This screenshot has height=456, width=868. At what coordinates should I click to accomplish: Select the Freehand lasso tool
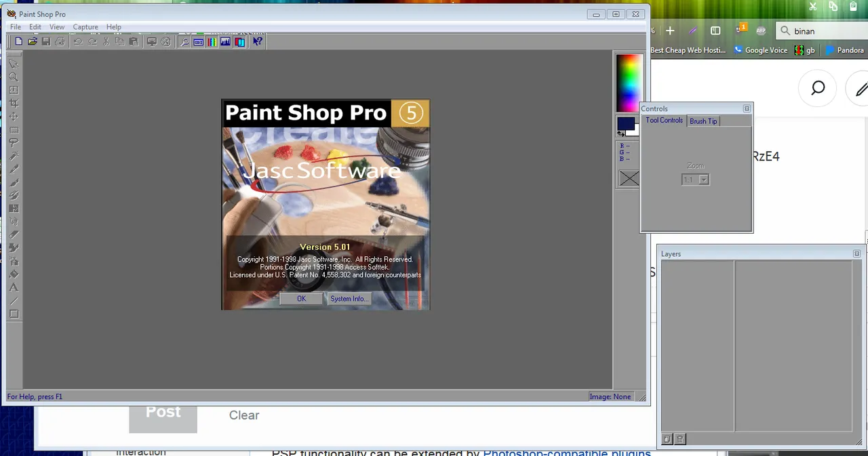14,143
